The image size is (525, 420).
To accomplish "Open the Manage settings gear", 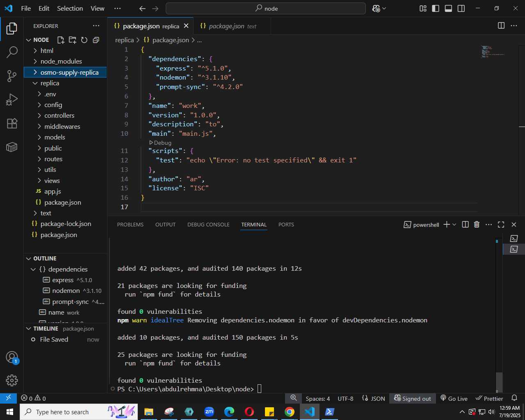I will tap(12, 381).
